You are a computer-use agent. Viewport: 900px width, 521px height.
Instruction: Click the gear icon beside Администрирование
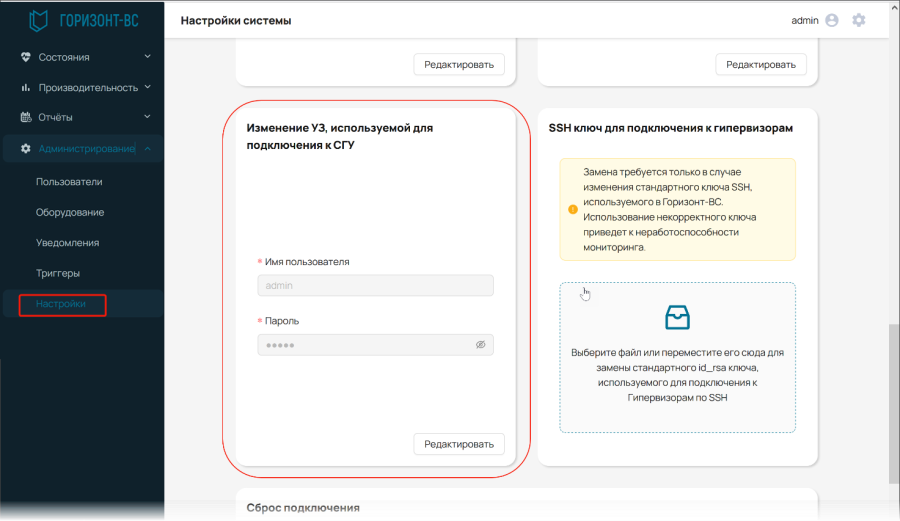tap(25, 149)
